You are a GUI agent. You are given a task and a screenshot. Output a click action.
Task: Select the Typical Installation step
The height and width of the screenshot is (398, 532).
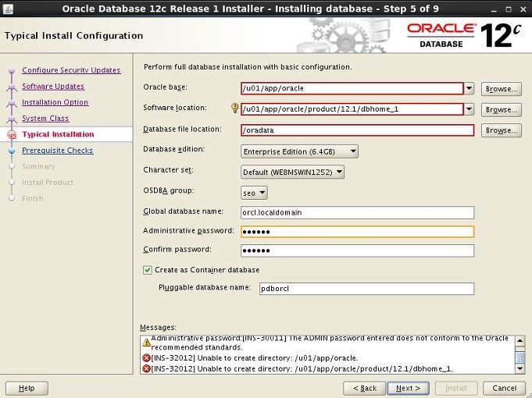coord(58,134)
